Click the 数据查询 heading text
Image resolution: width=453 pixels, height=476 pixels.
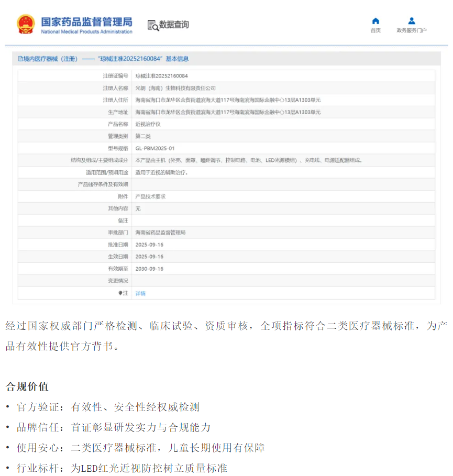pos(174,25)
